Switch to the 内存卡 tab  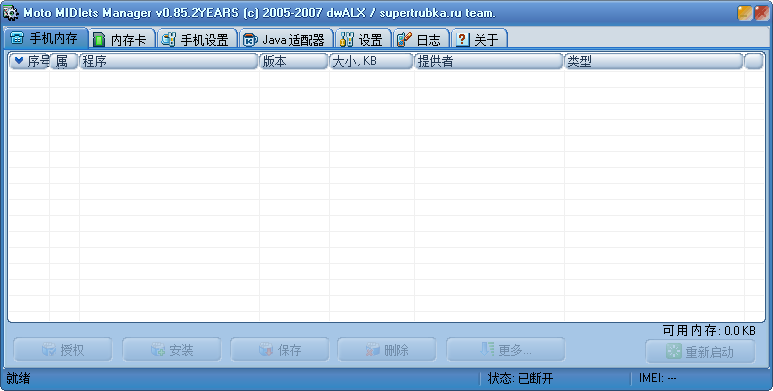[x=122, y=39]
